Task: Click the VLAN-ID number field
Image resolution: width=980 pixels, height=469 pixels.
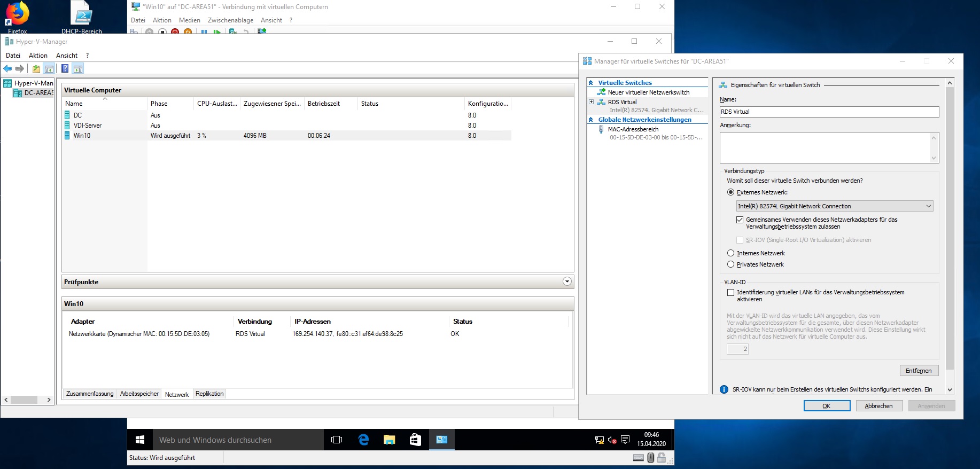Action: [737, 349]
